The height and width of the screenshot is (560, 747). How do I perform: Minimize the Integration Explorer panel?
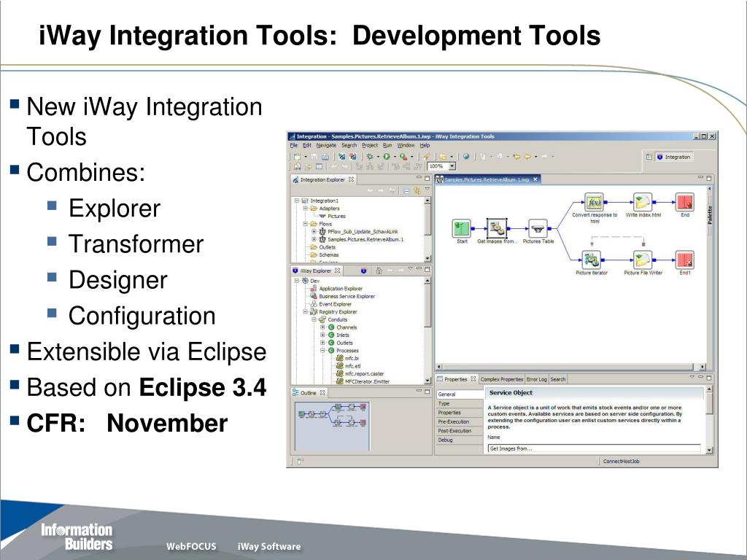(x=419, y=178)
